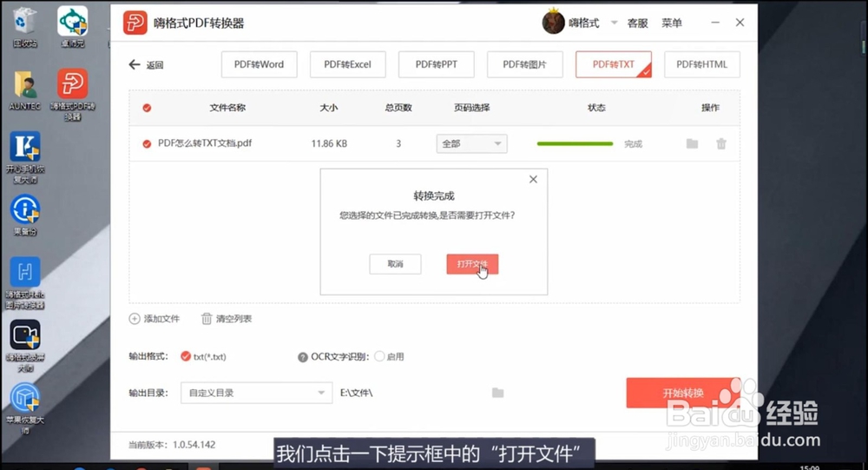Open the 开心手机恢复大师 desktop icon
Screen dimensions: 868x470
(x=25, y=157)
